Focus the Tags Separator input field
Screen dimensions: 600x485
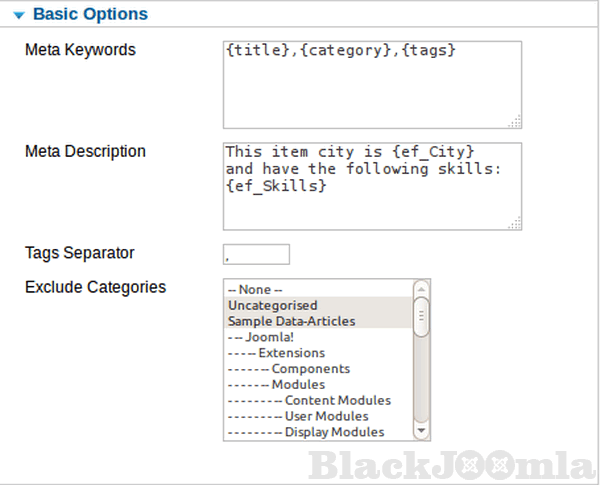257,254
